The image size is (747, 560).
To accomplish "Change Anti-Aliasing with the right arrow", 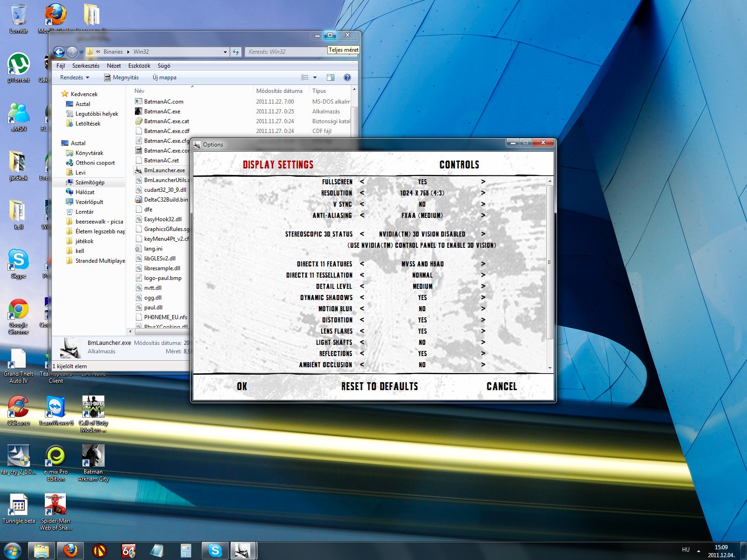I will [483, 216].
